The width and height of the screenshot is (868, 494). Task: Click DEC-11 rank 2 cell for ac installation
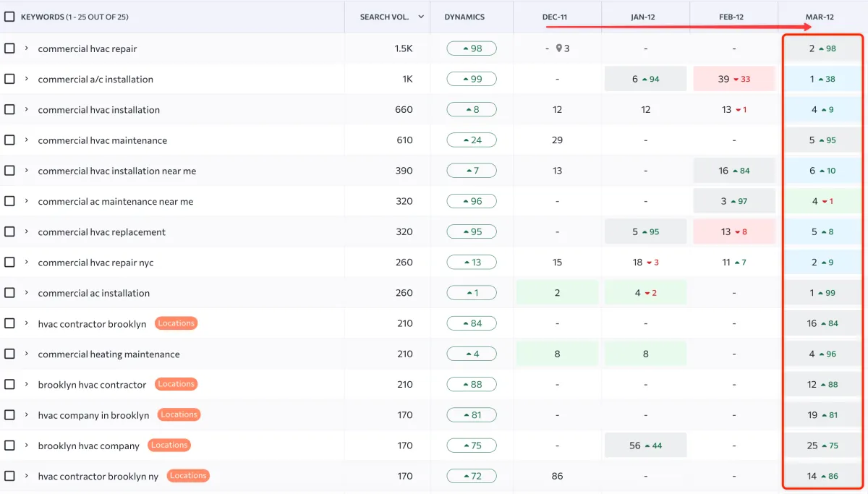pos(557,293)
